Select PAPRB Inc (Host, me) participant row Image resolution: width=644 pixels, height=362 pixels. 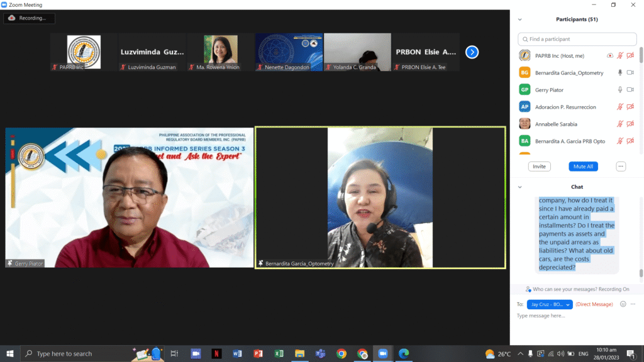[577, 56]
